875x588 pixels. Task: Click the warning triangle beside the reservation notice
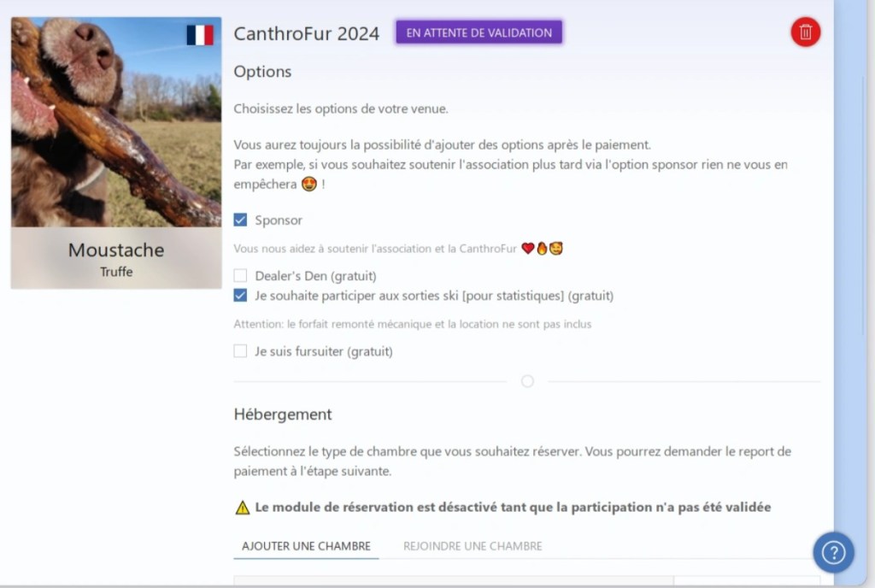tap(243, 508)
